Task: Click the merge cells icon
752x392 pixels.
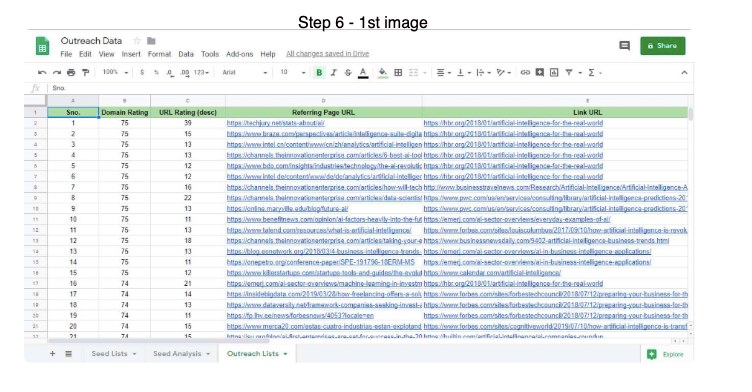Action: tap(413, 72)
